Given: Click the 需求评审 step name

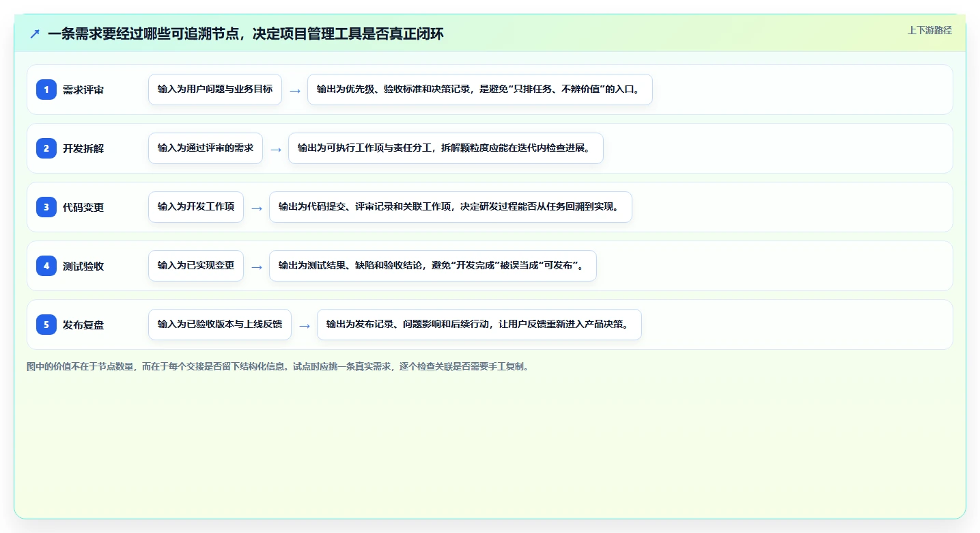Looking at the screenshot, I should (83, 90).
